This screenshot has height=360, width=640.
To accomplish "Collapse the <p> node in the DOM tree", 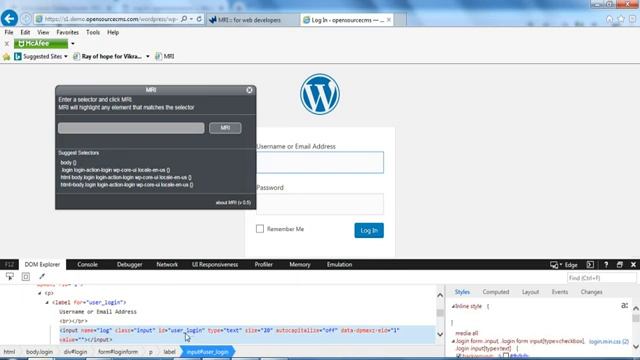I will 40,293.
